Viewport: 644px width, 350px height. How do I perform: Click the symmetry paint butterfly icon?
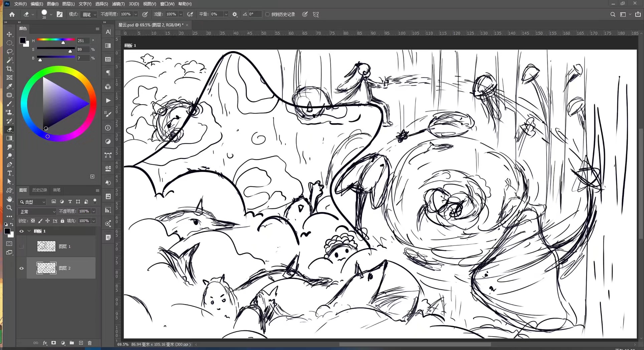pyautogui.click(x=316, y=14)
